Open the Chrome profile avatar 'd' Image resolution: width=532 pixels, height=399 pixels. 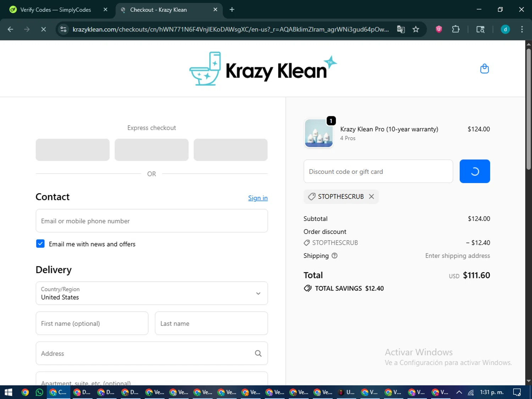pos(505,29)
